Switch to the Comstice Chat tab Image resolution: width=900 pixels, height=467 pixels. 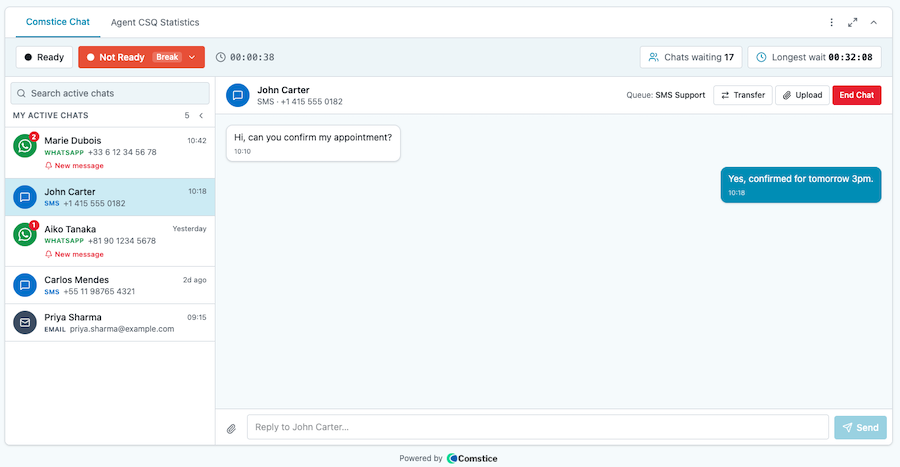click(x=57, y=22)
